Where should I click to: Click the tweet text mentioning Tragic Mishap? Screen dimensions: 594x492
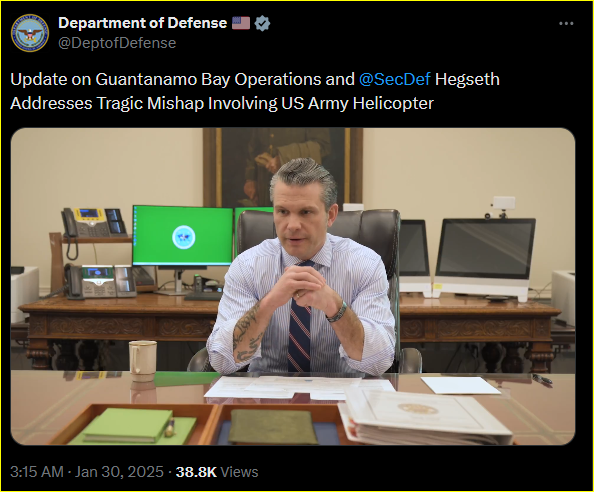click(x=222, y=103)
